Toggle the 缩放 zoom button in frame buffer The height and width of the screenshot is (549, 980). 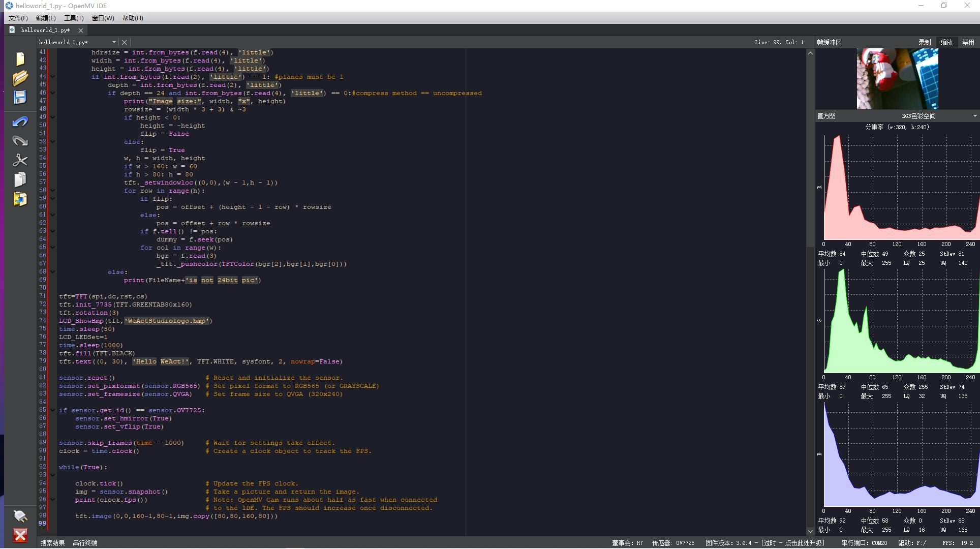[946, 42]
